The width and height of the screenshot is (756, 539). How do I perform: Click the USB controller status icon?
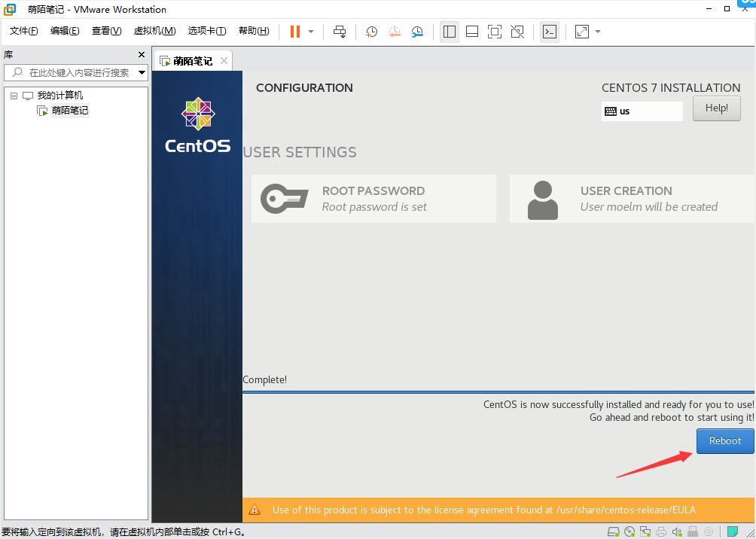point(692,532)
